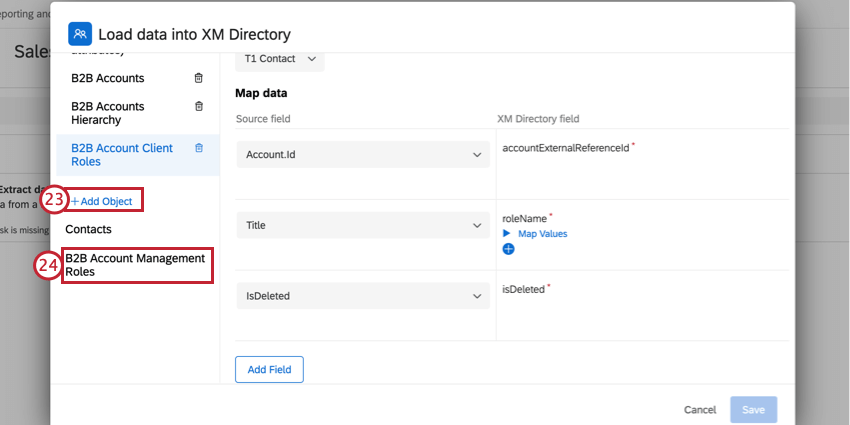
Task: Click the Save button
Action: tap(754, 410)
